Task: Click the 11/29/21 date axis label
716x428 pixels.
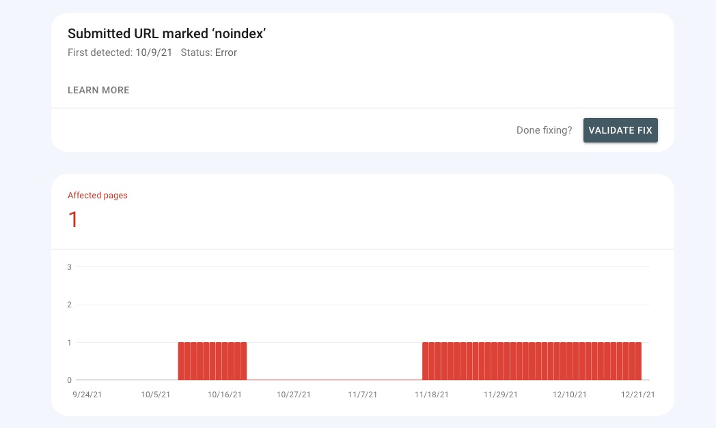Action: (x=499, y=394)
